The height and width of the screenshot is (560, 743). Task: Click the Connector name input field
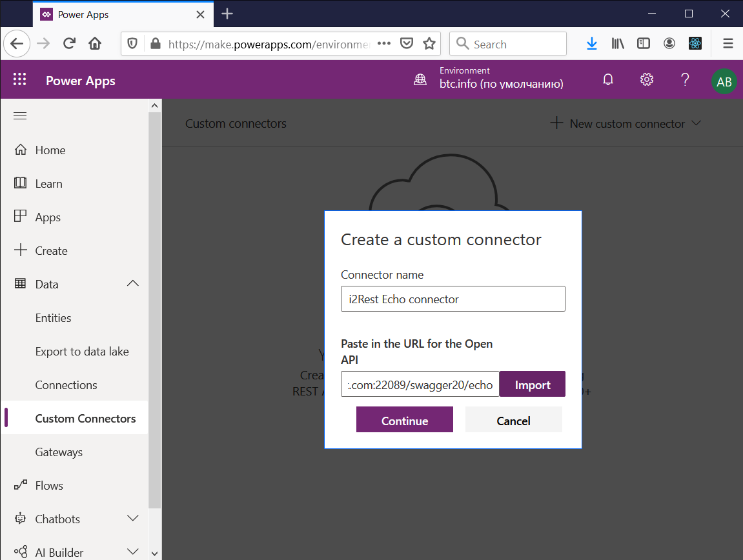coord(453,299)
